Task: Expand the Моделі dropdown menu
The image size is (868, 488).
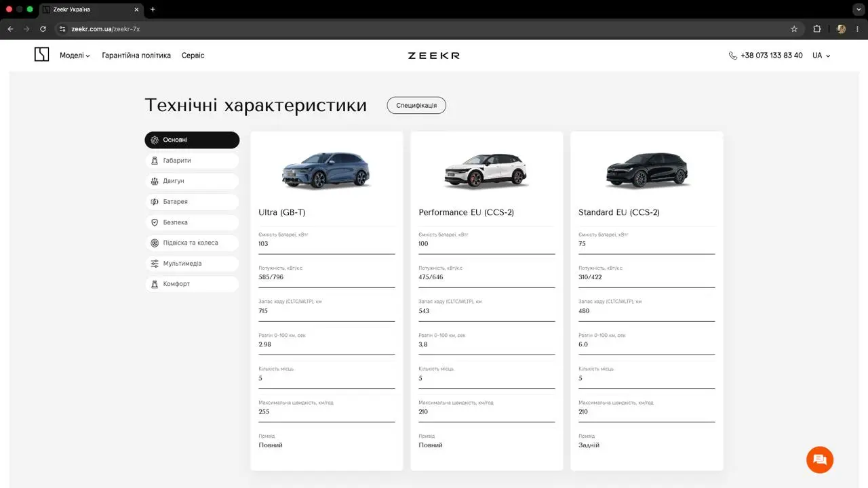Action: coord(75,56)
